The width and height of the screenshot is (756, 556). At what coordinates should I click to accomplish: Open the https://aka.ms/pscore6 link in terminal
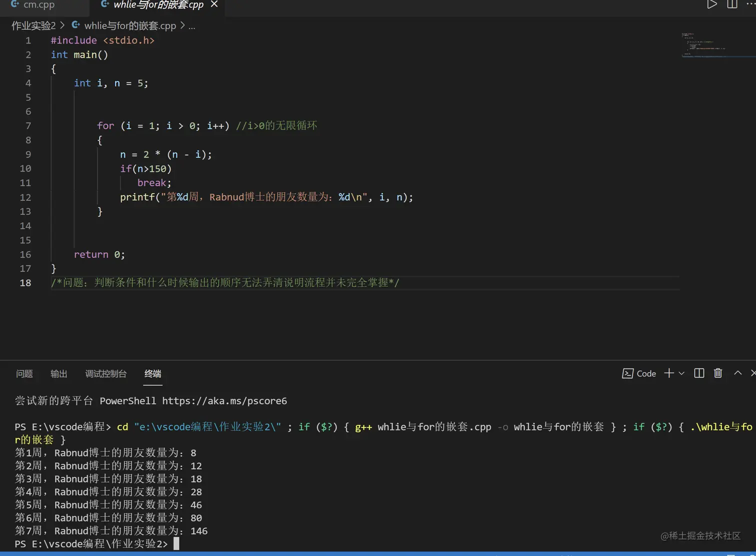click(x=224, y=401)
